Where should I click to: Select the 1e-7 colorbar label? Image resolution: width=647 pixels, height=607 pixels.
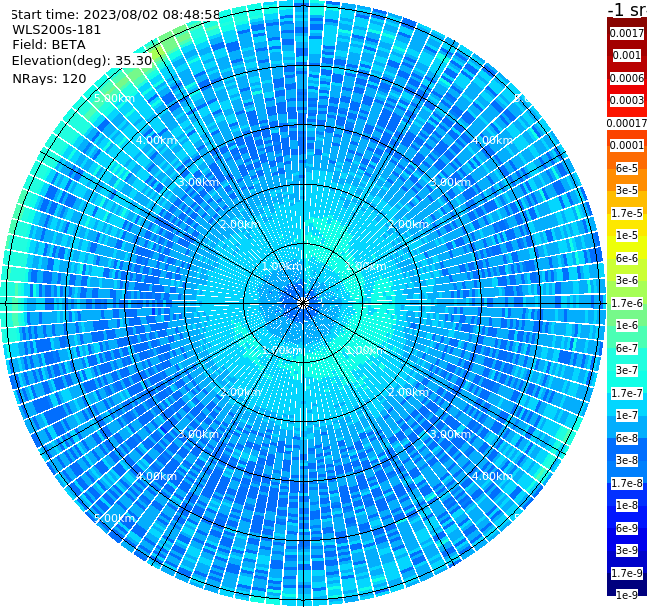point(627,415)
